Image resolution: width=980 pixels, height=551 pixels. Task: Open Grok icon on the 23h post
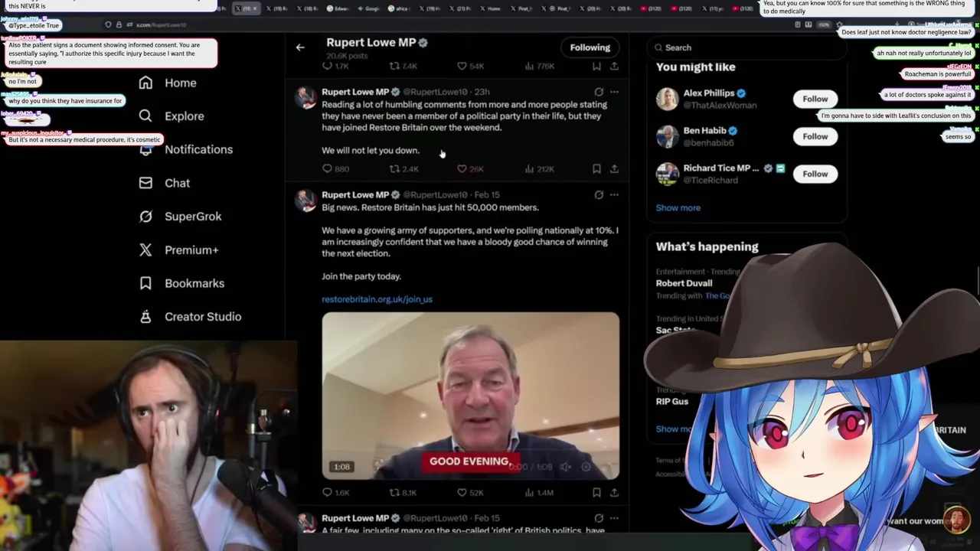599,92
